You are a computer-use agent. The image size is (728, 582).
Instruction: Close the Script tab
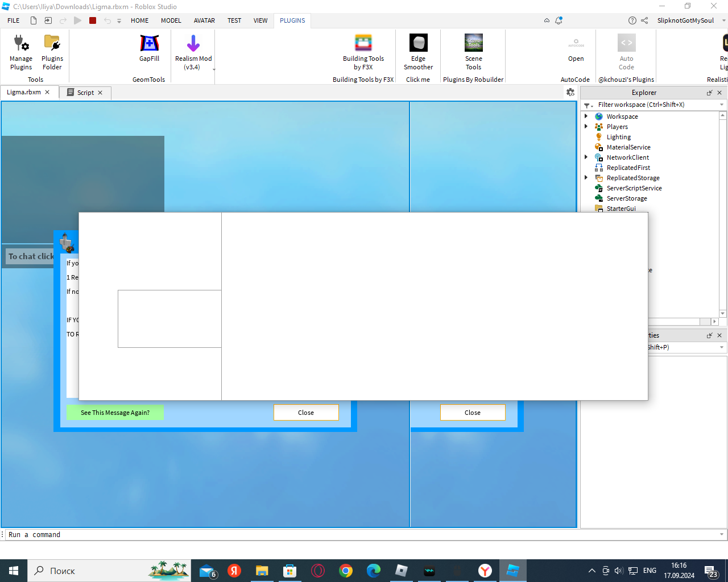(x=100, y=93)
